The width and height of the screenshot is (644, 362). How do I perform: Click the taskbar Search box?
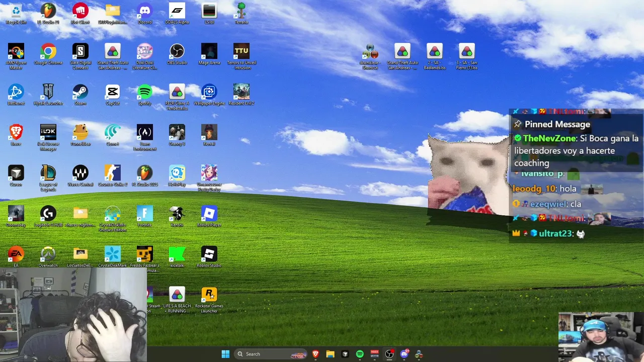click(272, 354)
